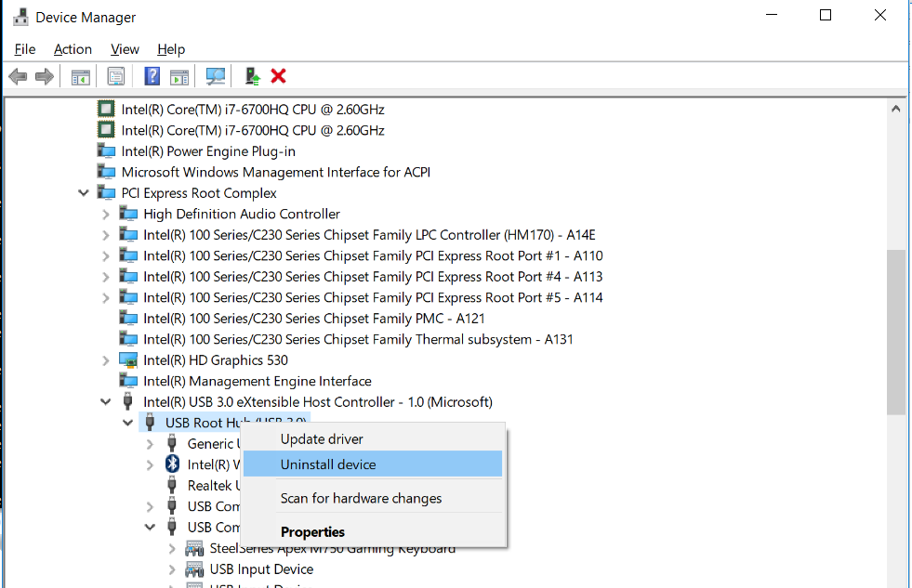
Task: Click the HD Graphics 530 display adapter icon
Action: click(128, 359)
